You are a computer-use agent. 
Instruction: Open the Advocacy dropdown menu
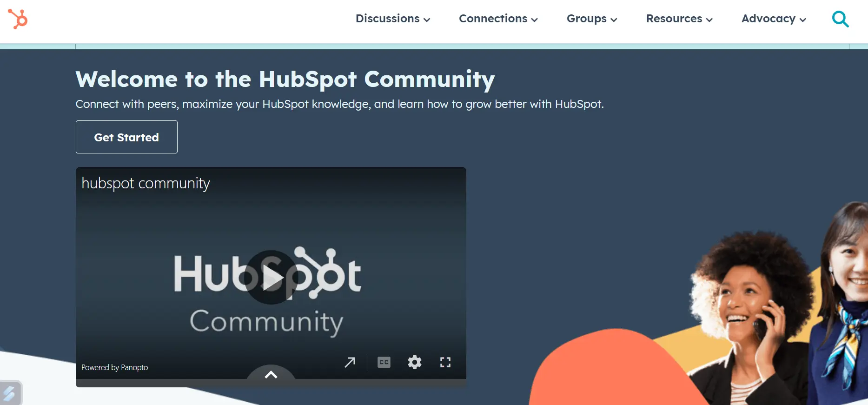[x=774, y=19]
